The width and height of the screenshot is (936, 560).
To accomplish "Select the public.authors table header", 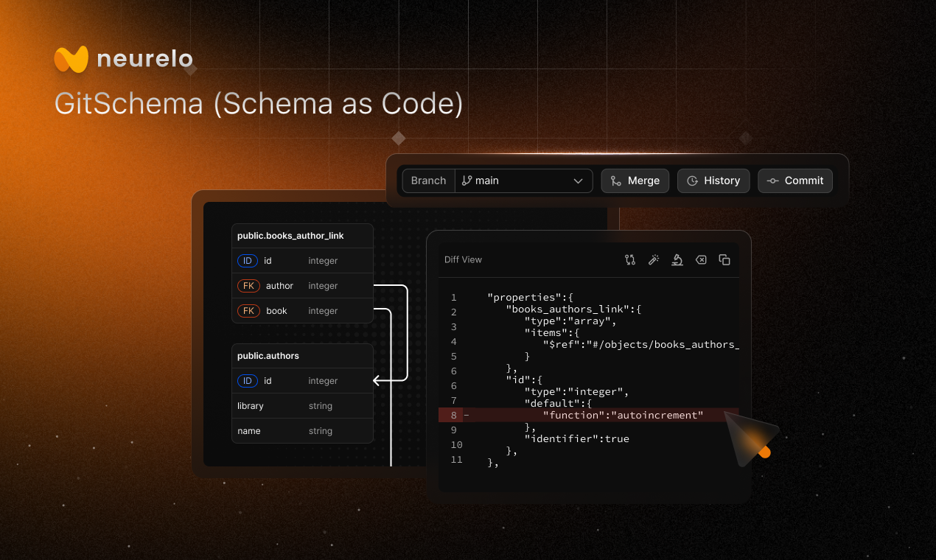I will pyautogui.click(x=302, y=356).
